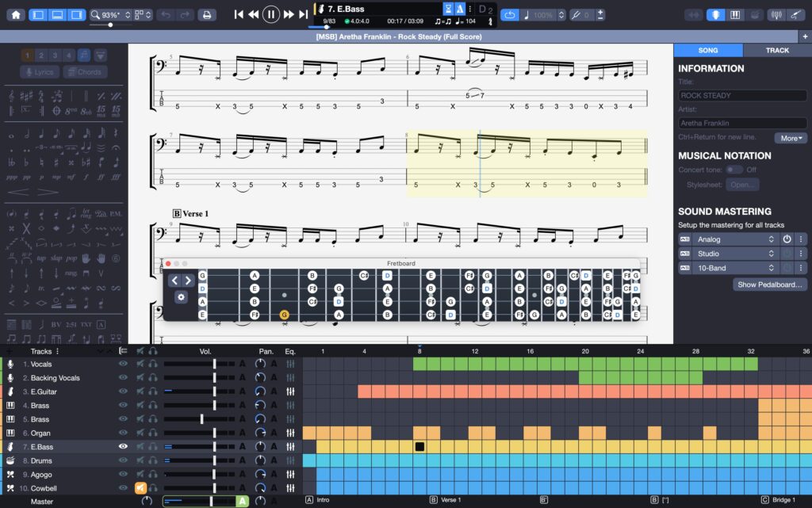
Task: Open the equalizer for the E.Bass track
Action: point(290,446)
